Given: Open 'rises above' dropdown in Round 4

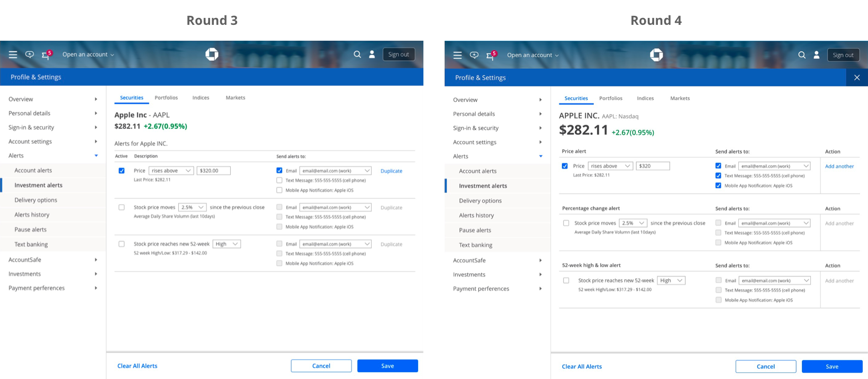Looking at the screenshot, I should [x=610, y=166].
